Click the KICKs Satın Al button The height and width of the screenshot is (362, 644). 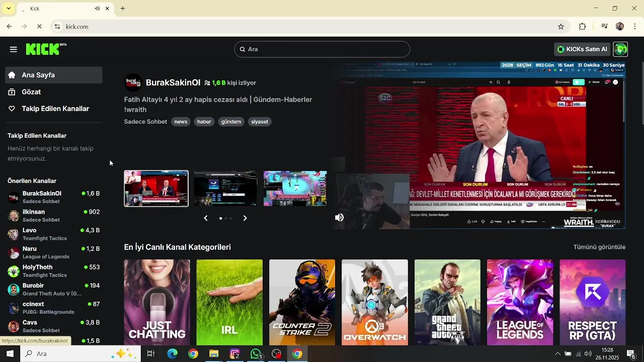coord(582,49)
